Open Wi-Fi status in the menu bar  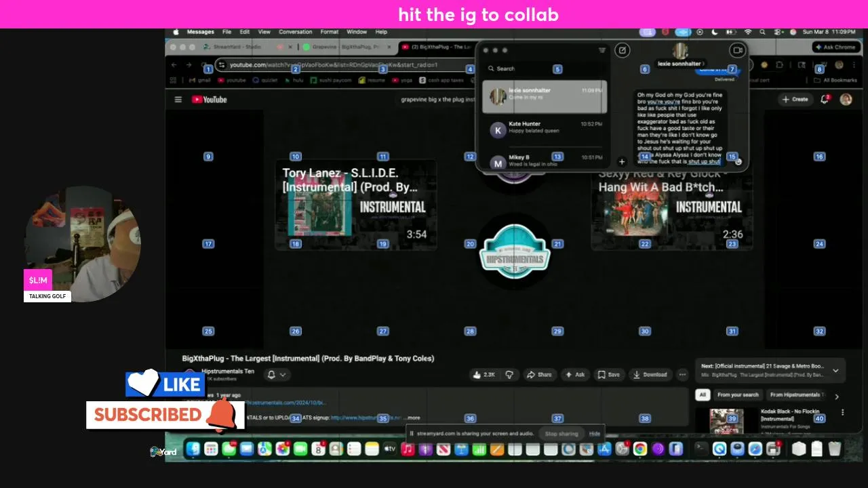tap(748, 32)
